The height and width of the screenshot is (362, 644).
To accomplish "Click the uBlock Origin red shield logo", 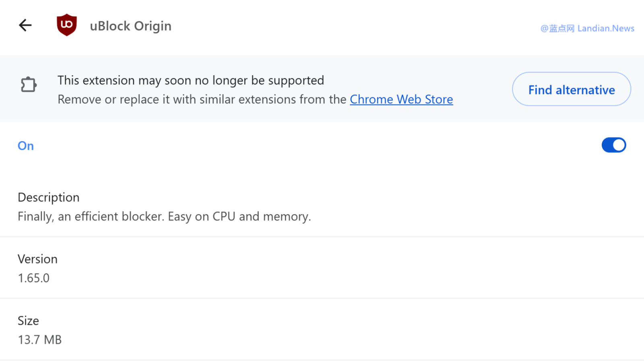I will click(67, 25).
